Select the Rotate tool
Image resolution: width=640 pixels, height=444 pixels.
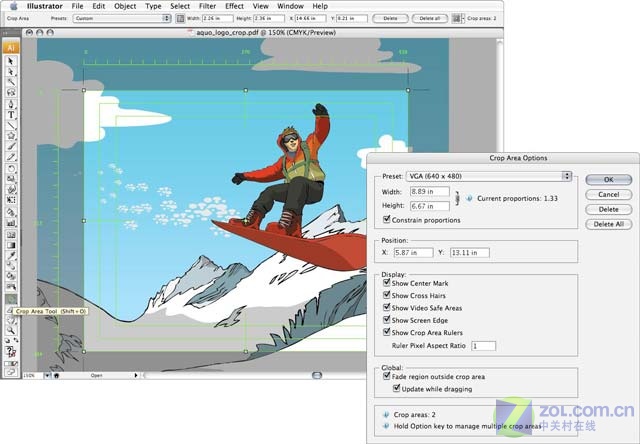(11, 168)
